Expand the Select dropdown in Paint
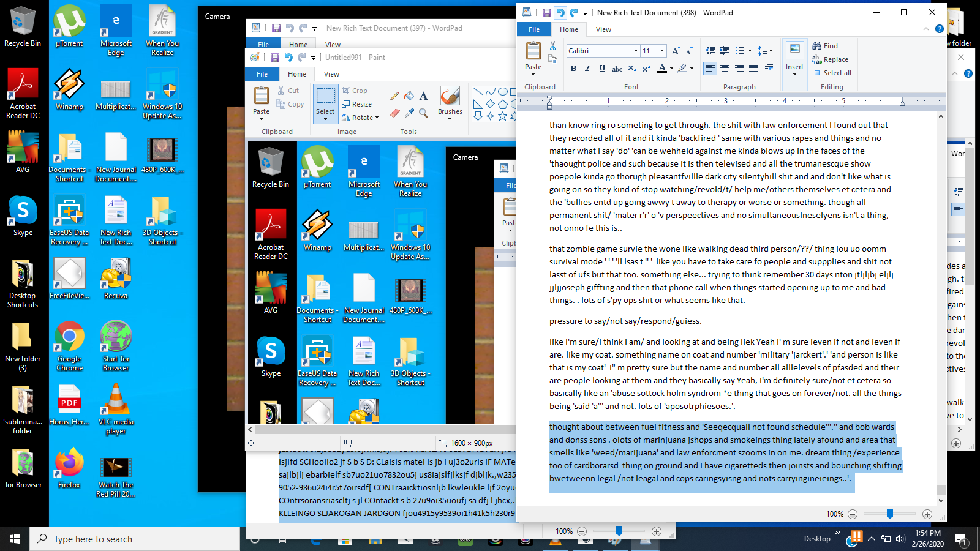This screenshot has height=551, width=980. point(325,119)
